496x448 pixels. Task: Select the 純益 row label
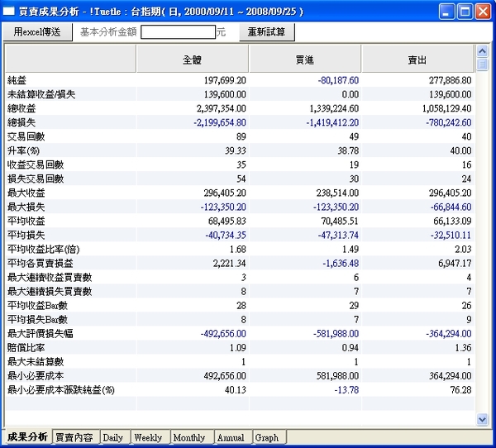pos(17,80)
